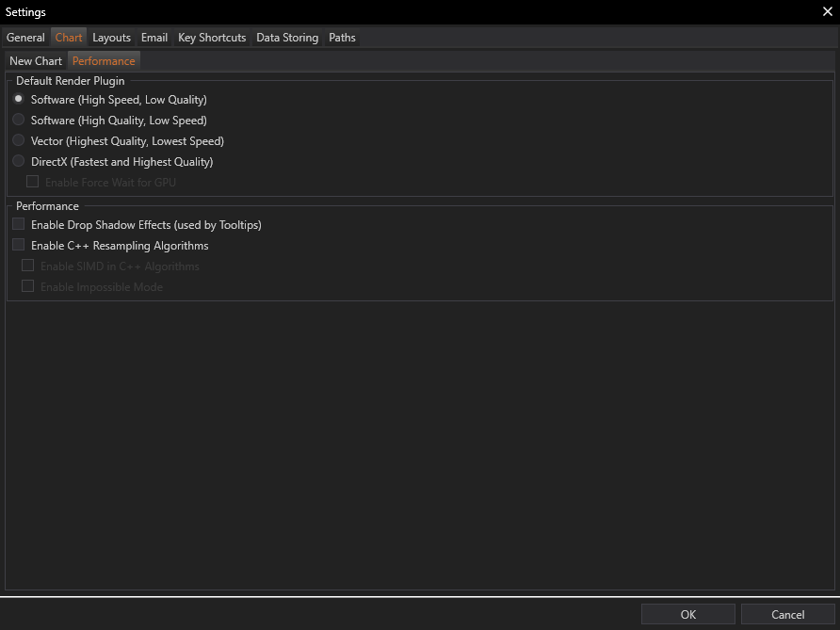Open the Key Shortcuts tab
Image resolution: width=840 pixels, height=630 pixels.
pos(212,38)
